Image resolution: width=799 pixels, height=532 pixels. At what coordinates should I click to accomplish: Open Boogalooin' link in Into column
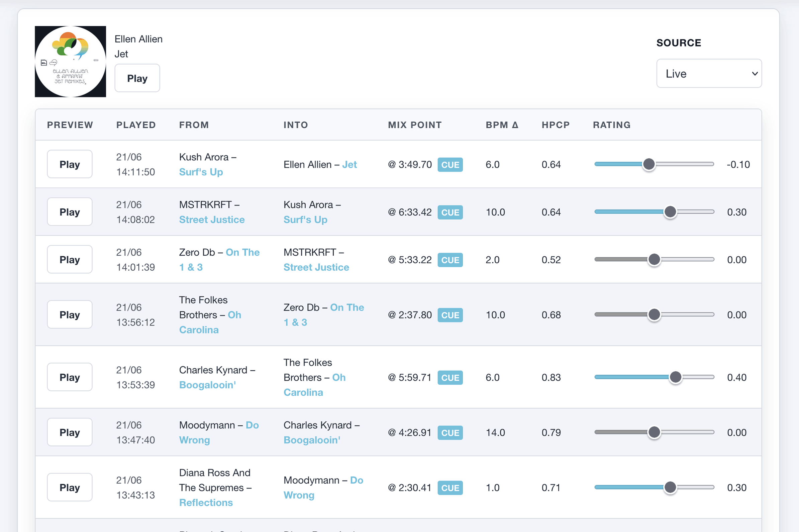(312, 440)
